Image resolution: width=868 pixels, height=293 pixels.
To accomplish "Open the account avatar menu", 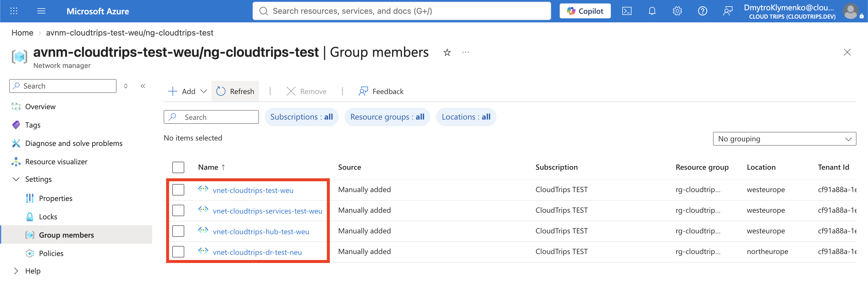I will (851, 11).
